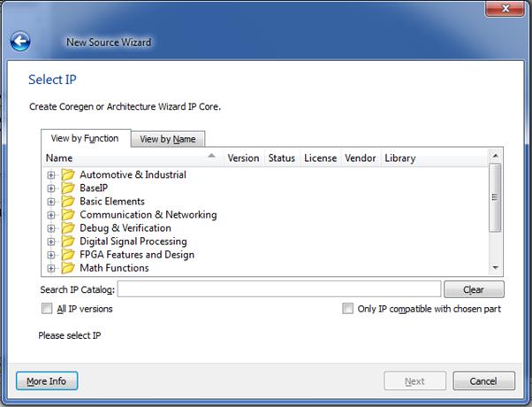The height and width of the screenshot is (407, 532).
Task: Select the Automotive & Industrial folder icon
Action: [x=68, y=175]
